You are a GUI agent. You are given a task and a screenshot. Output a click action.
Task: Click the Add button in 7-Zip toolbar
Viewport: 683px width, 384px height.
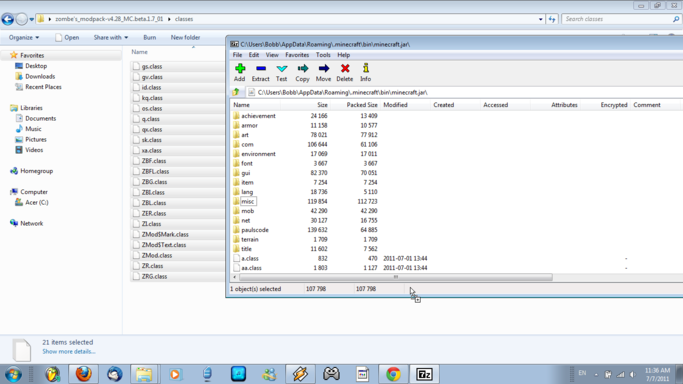coord(240,72)
